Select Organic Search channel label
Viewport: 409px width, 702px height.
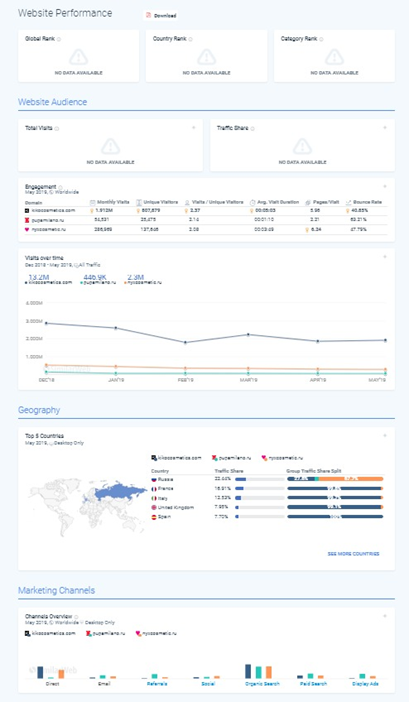(x=262, y=684)
